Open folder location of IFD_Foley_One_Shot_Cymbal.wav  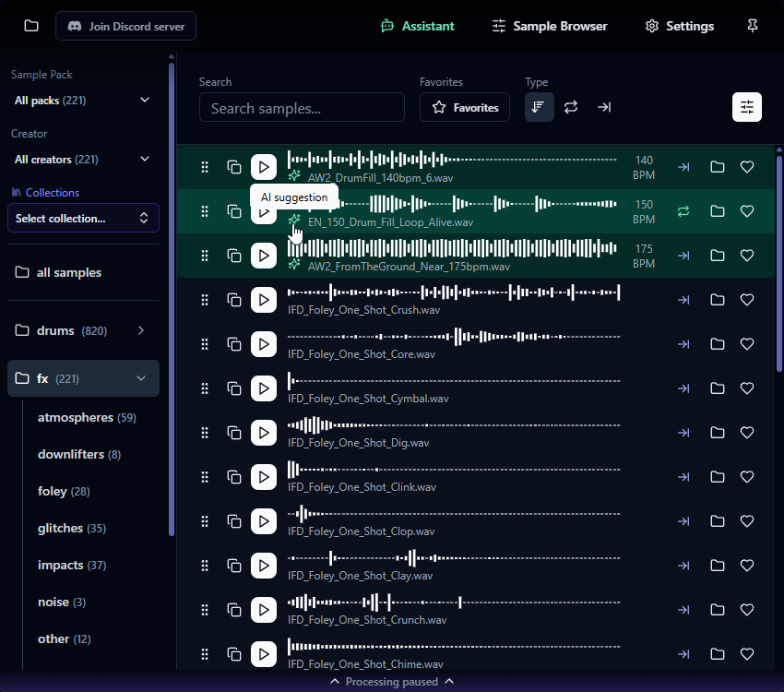pyautogui.click(x=717, y=388)
